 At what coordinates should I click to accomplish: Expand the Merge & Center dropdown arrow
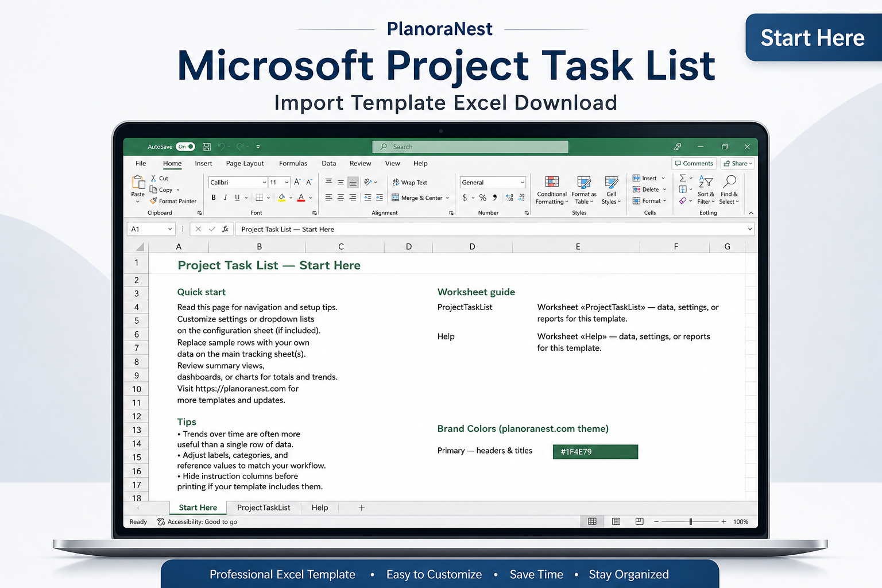(448, 198)
